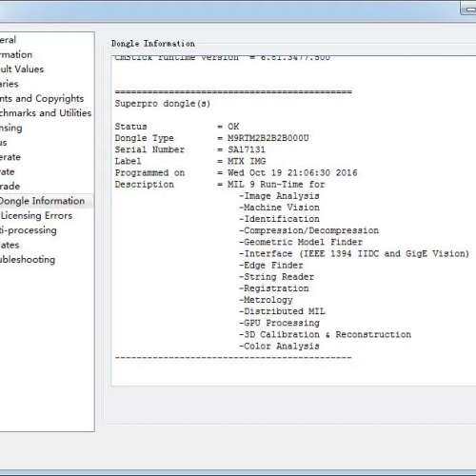Open the 'nts and Copyrights' sidebar entry
Screen dimensions: 476x476
[x=42, y=99]
